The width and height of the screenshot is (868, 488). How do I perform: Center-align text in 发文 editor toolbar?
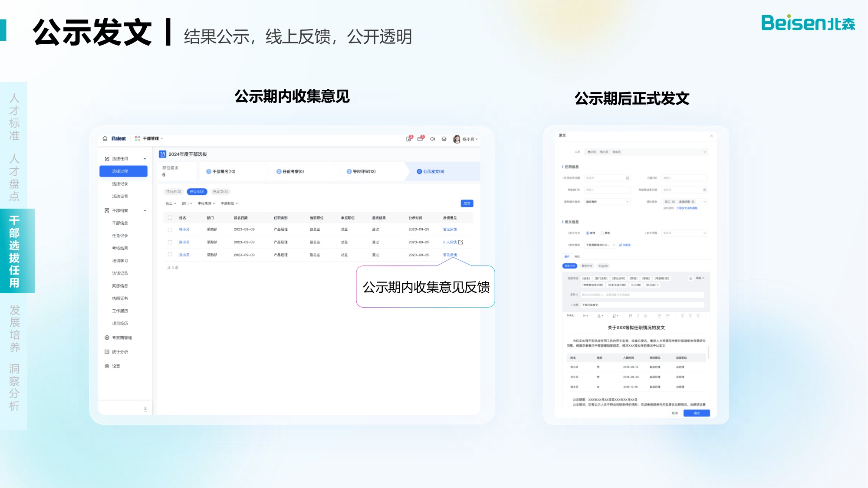click(690, 316)
